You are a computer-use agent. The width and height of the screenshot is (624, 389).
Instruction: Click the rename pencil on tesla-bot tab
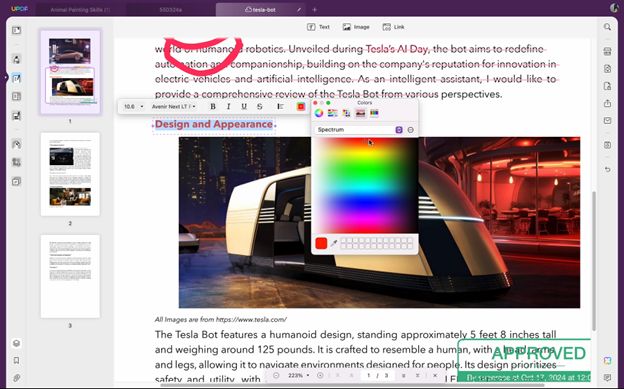[x=299, y=10]
